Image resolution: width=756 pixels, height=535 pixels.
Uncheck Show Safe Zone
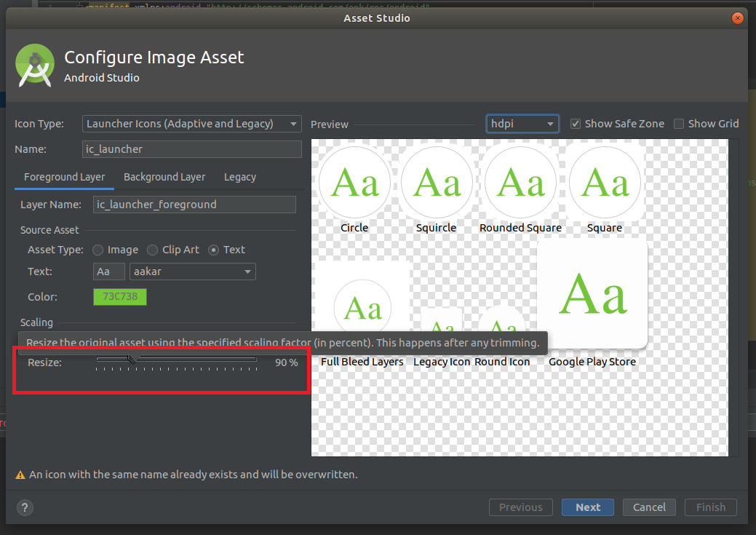pos(575,123)
